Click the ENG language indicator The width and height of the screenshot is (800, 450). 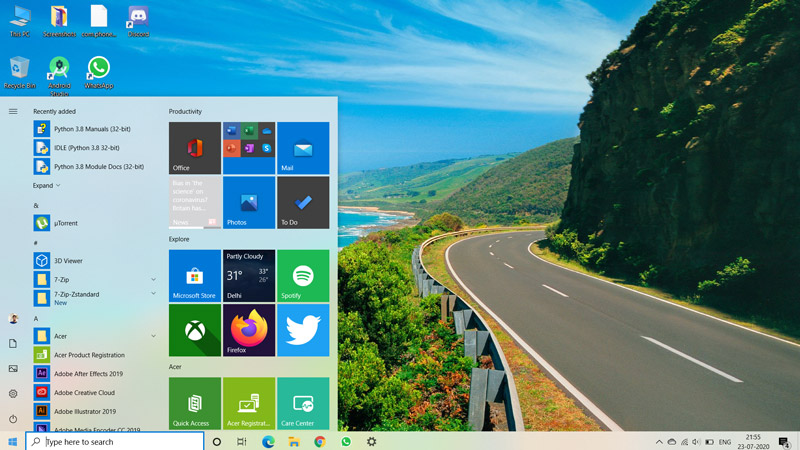pyautogui.click(x=724, y=442)
